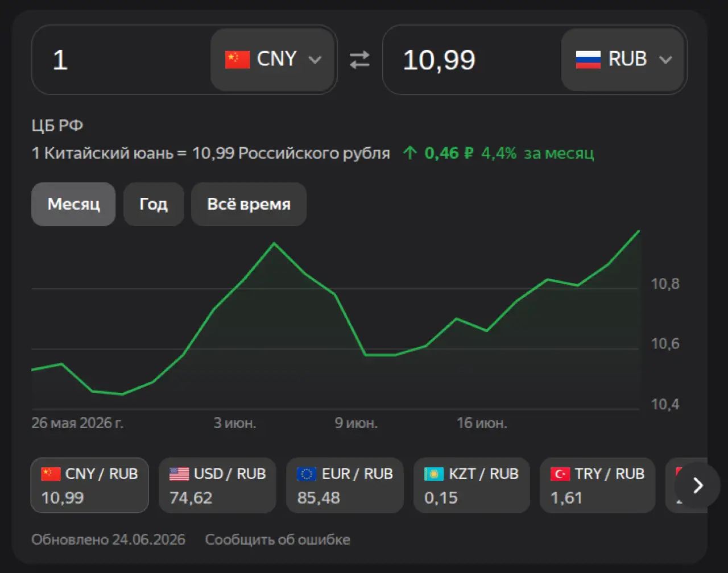Click the chart peak near 3 июн.
Image resolution: width=728 pixels, height=573 pixels.
click(274, 243)
